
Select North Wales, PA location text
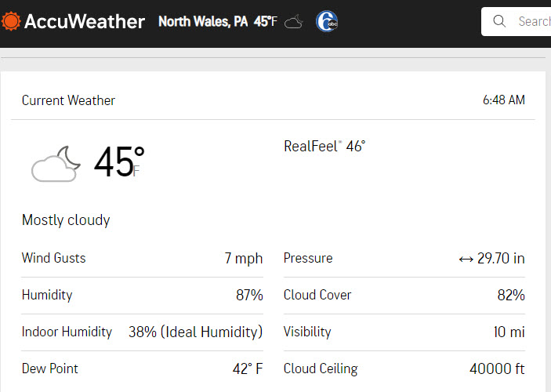tap(203, 21)
